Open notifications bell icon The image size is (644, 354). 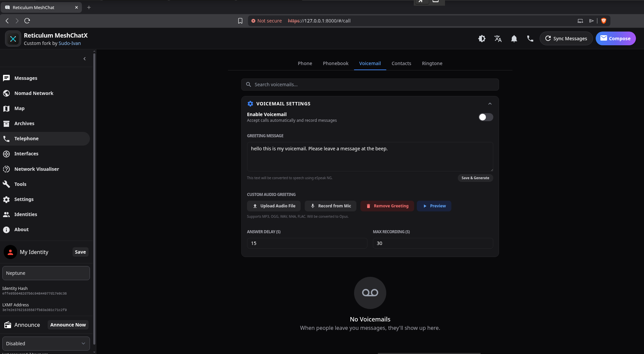tap(514, 39)
